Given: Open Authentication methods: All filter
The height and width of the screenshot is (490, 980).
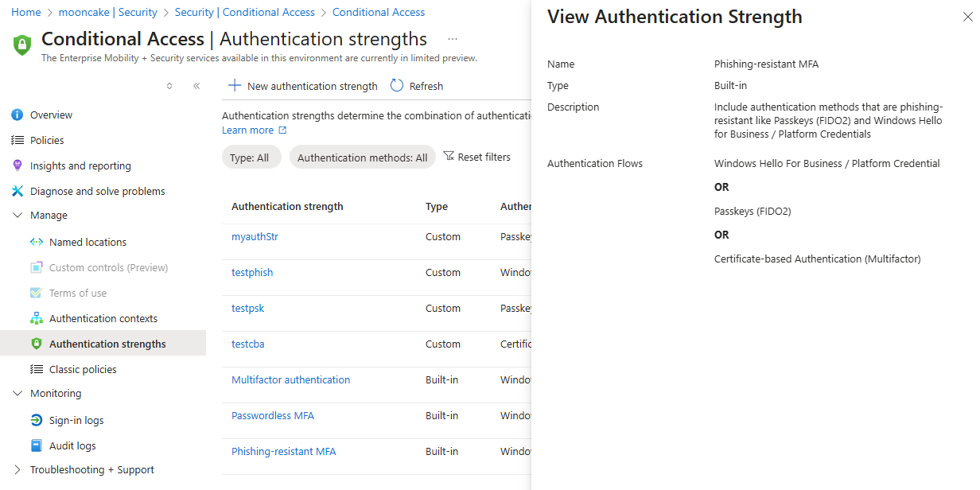Looking at the screenshot, I should point(362,157).
